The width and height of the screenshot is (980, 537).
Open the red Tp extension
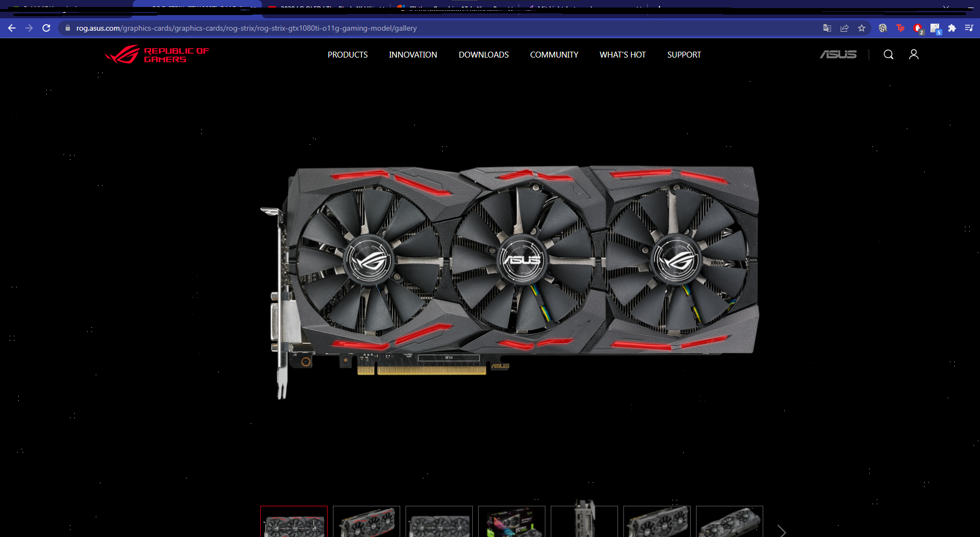point(900,28)
